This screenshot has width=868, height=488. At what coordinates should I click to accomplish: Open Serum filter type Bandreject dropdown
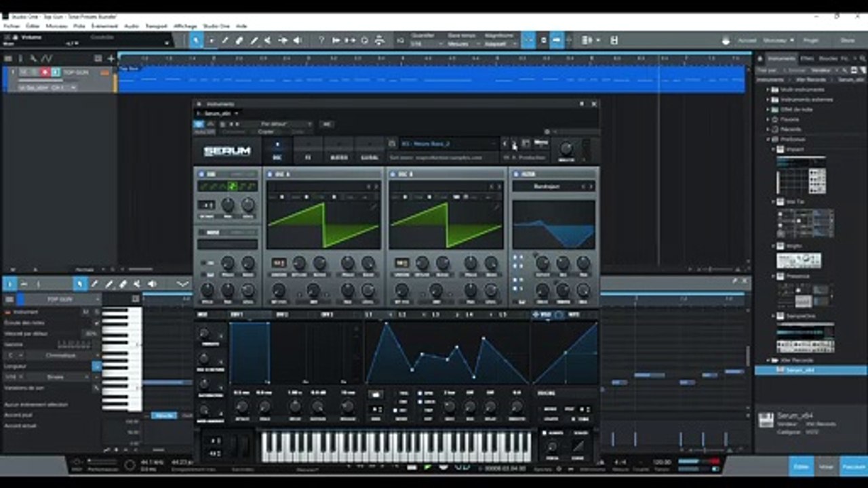coord(553,186)
